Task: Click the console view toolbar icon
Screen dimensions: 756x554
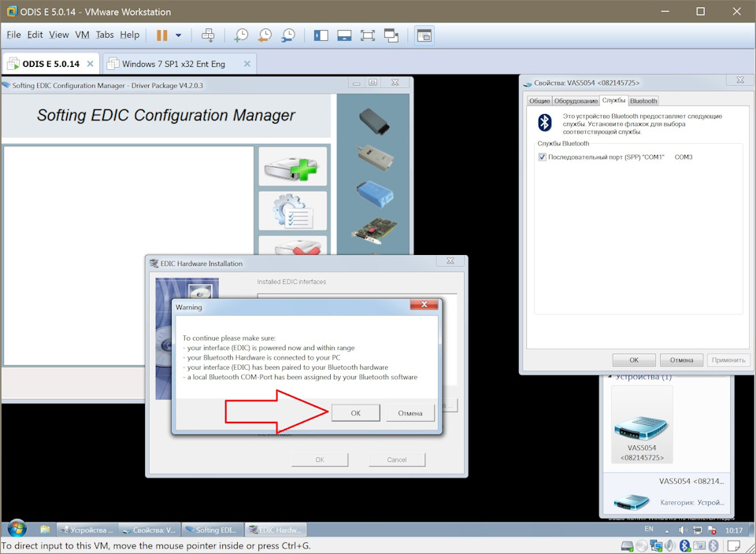Action: click(x=424, y=35)
